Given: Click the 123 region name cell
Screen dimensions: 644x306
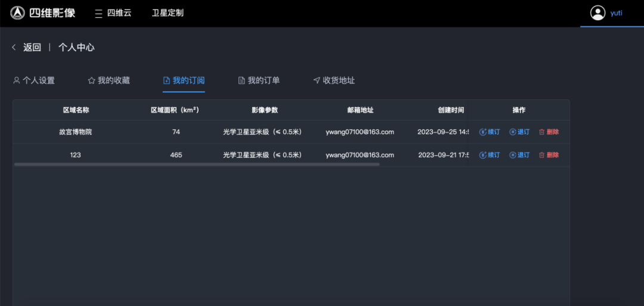Looking at the screenshot, I should [x=76, y=155].
